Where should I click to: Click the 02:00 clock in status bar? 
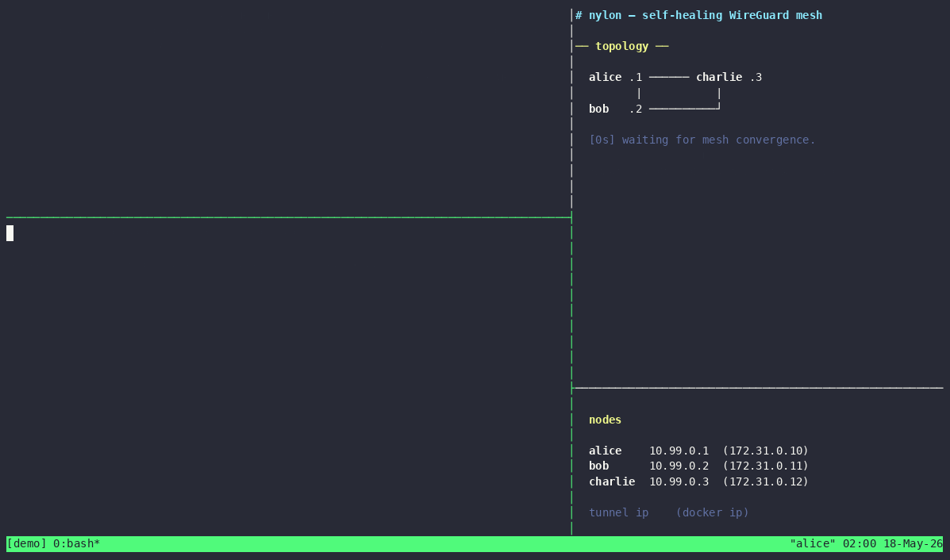tap(859, 543)
